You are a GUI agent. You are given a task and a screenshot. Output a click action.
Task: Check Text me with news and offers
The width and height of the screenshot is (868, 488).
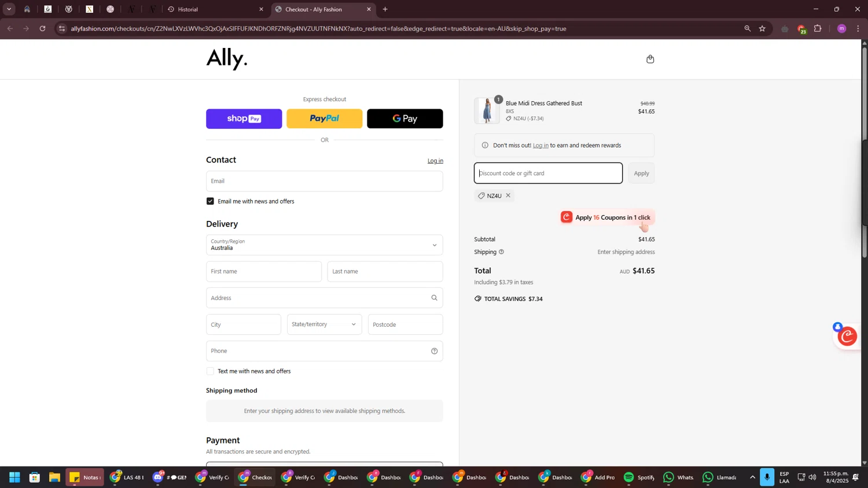coord(210,371)
